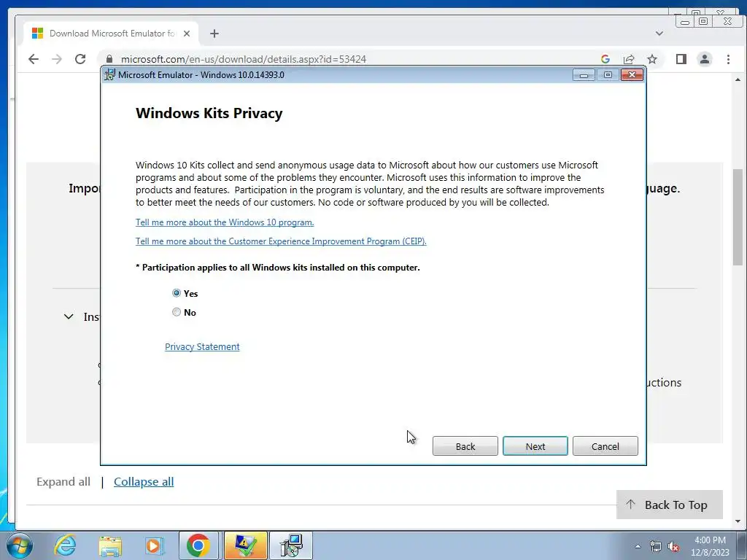
Task: Show hidden tray icons arrow
Action: click(638, 546)
